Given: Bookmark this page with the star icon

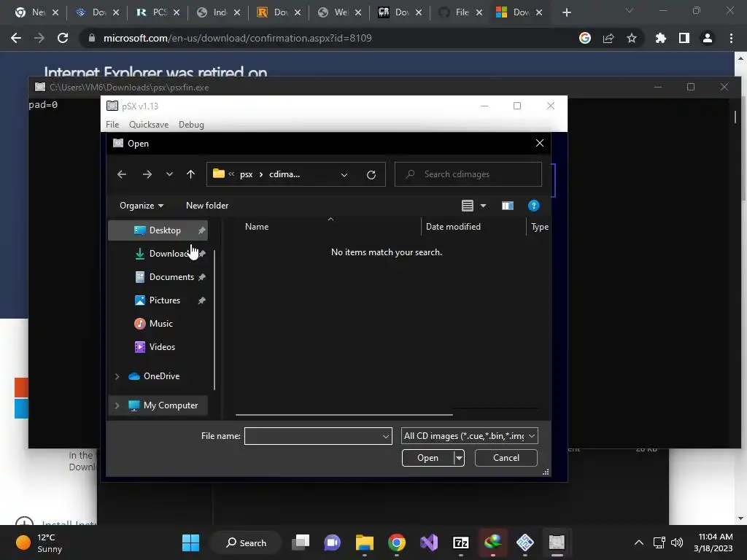Looking at the screenshot, I should point(632,38).
